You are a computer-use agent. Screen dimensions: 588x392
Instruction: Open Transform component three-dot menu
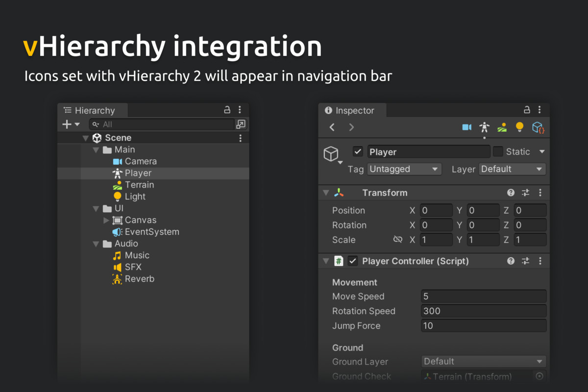[x=540, y=193]
